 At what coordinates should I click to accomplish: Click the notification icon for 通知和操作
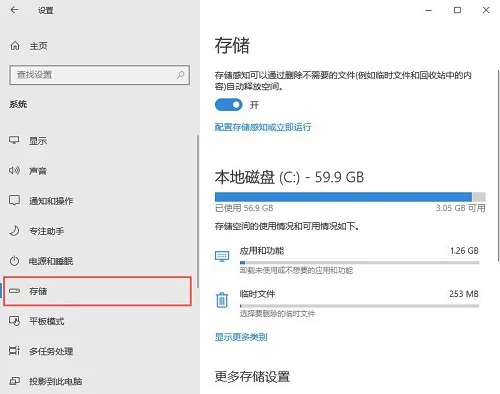tap(14, 200)
